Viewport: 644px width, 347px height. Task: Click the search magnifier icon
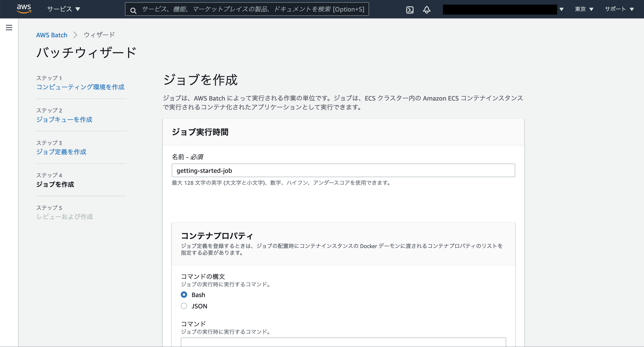coord(133,10)
